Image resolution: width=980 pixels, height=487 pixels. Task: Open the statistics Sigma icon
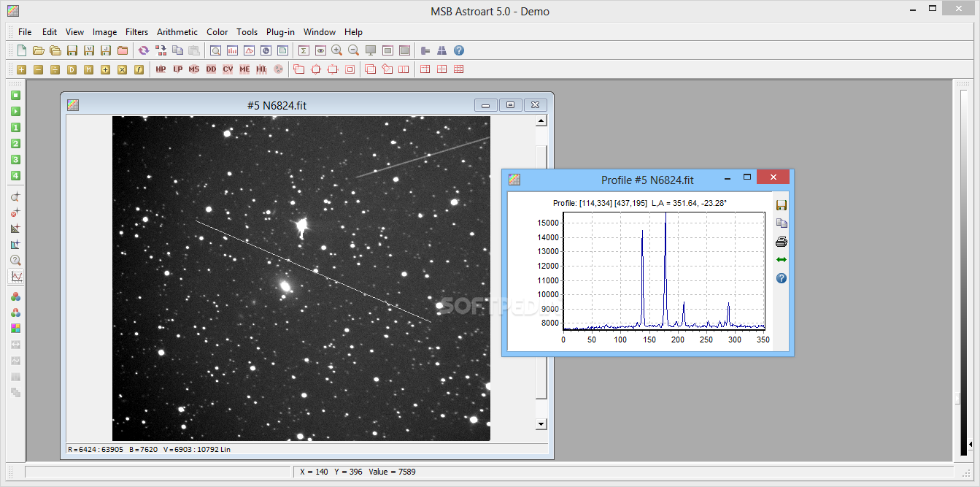pos(304,50)
